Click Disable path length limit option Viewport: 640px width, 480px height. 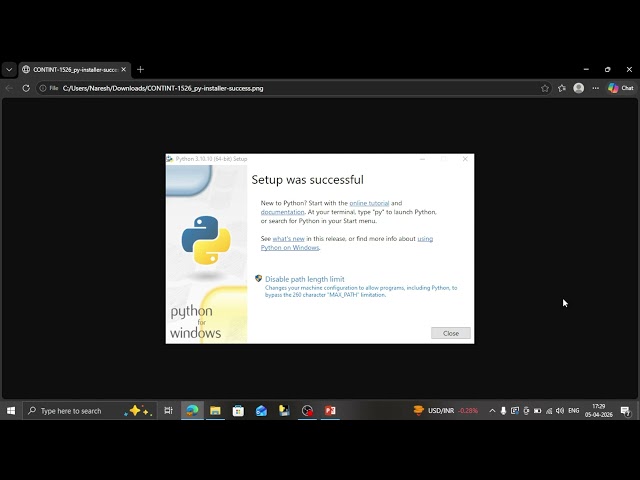(304, 279)
